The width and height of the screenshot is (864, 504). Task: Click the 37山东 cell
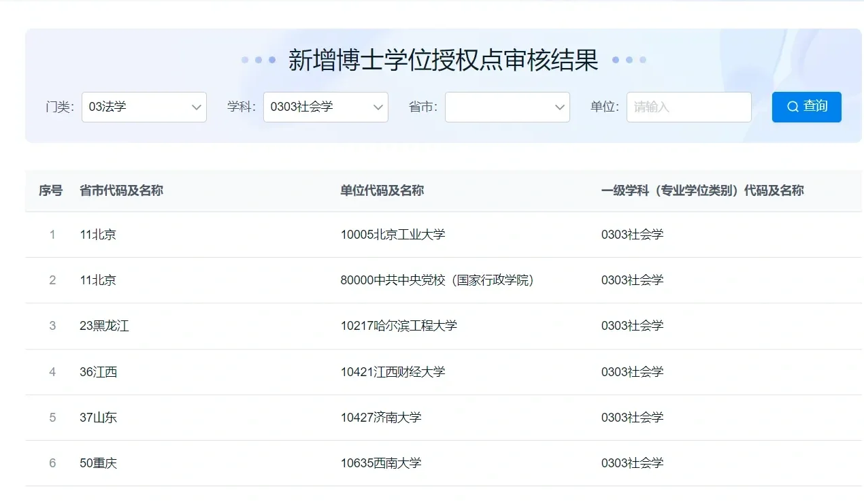click(x=98, y=418)
